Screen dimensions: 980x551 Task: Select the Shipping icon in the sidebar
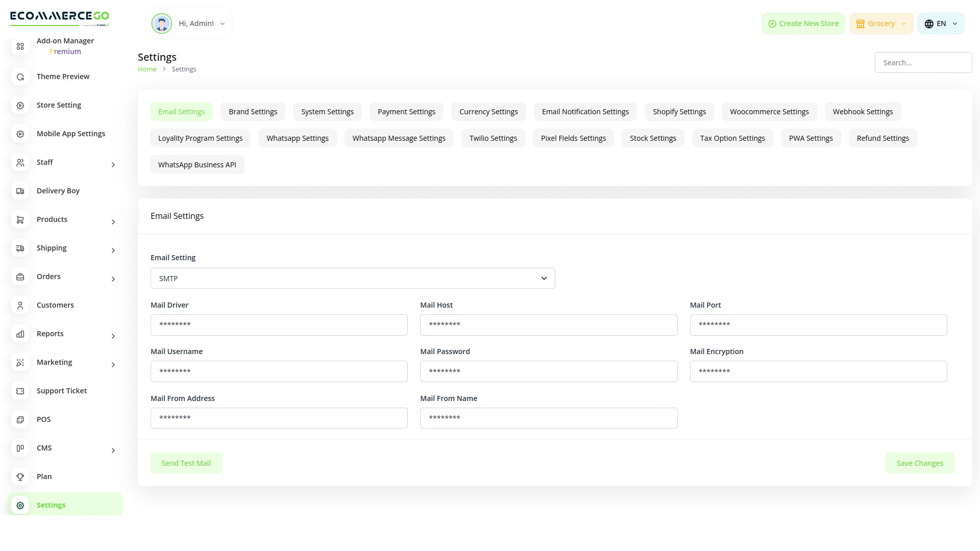(20, 248)
